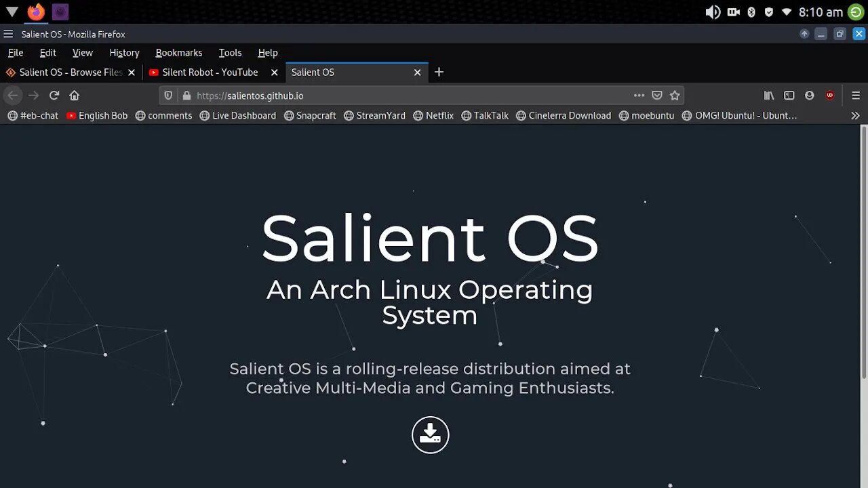Viewport: 868px width, 488px height.
Task: Open the Netflix bookmark
Action: pyautogui.click(x=433, y=116)
